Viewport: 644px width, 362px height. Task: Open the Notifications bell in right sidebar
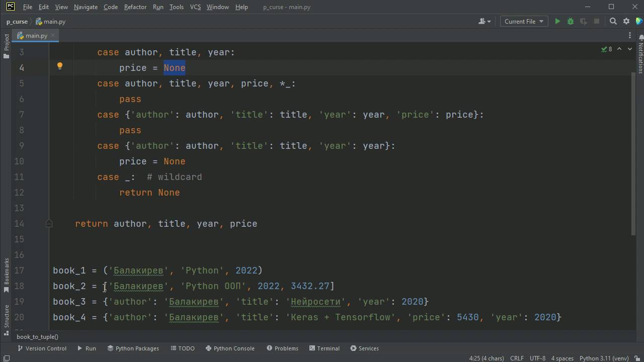640,38
